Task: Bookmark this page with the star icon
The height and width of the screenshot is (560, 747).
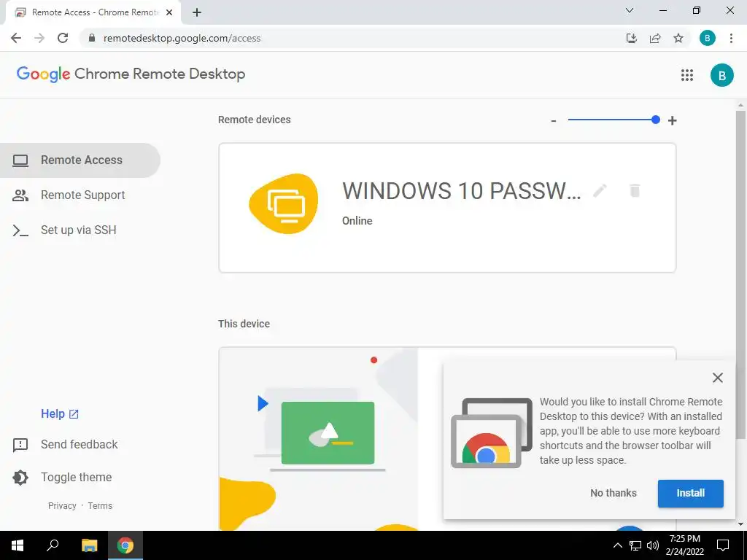Action: coord(678,38)
